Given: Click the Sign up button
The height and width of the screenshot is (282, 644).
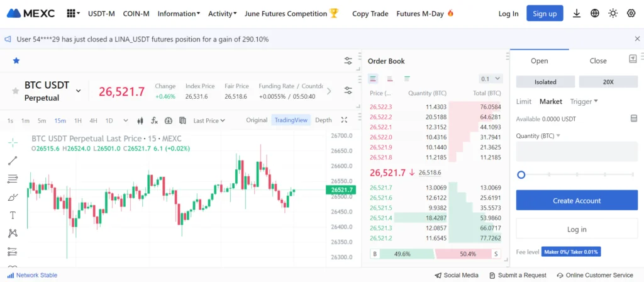Looking at the screenshot, I should click(545, 14).
